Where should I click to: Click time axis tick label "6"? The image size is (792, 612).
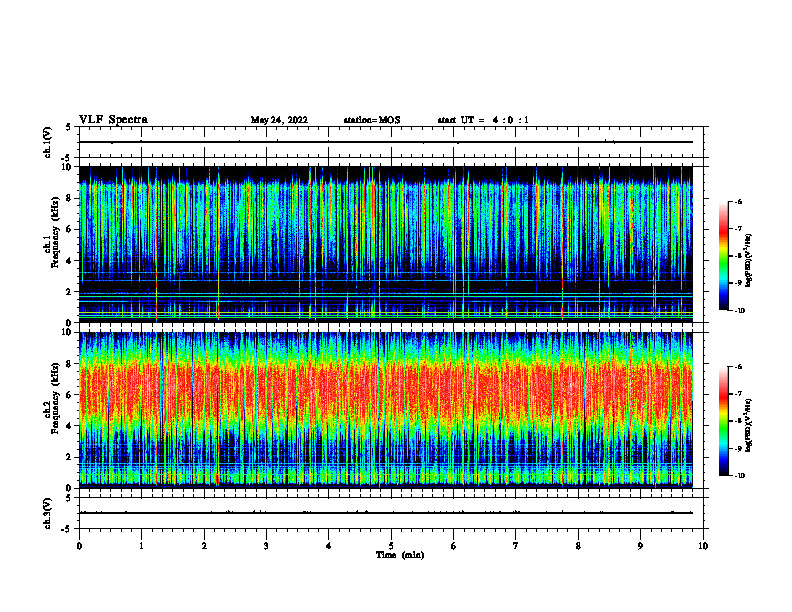454,546
